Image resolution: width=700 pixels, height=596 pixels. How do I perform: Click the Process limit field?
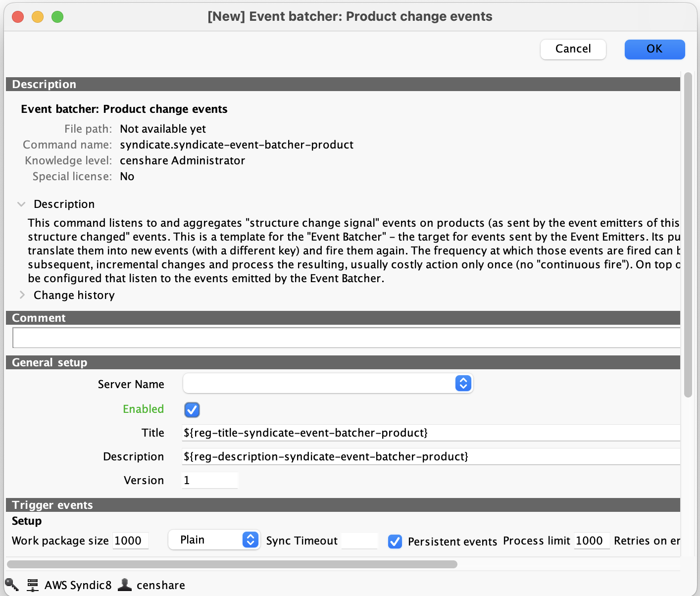591,541
